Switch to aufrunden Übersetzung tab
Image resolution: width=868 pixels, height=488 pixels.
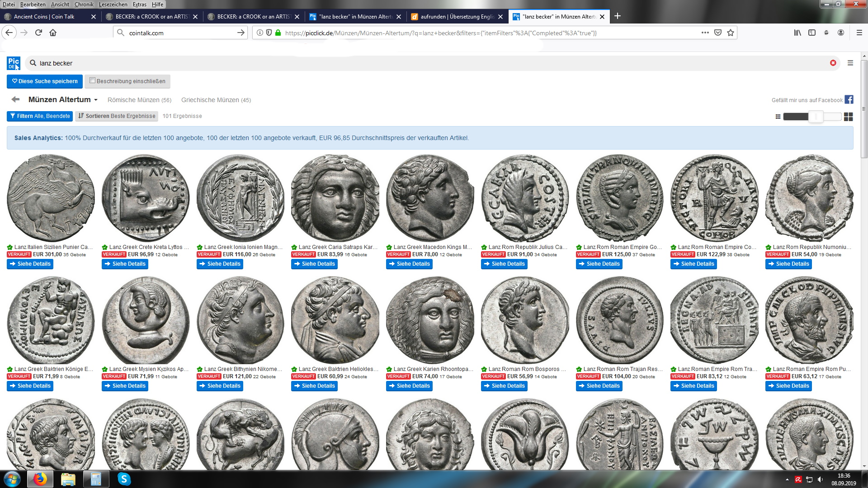click(x=457, y=16)
